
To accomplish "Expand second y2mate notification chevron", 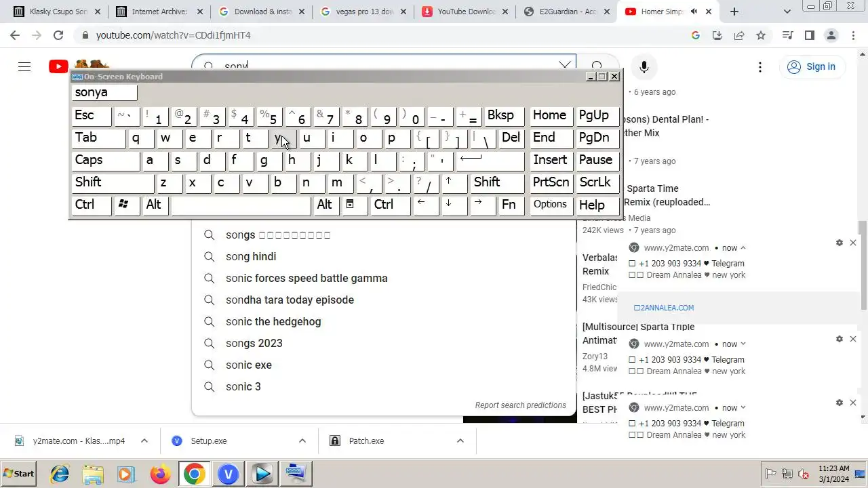I will (x=743, y=344).
